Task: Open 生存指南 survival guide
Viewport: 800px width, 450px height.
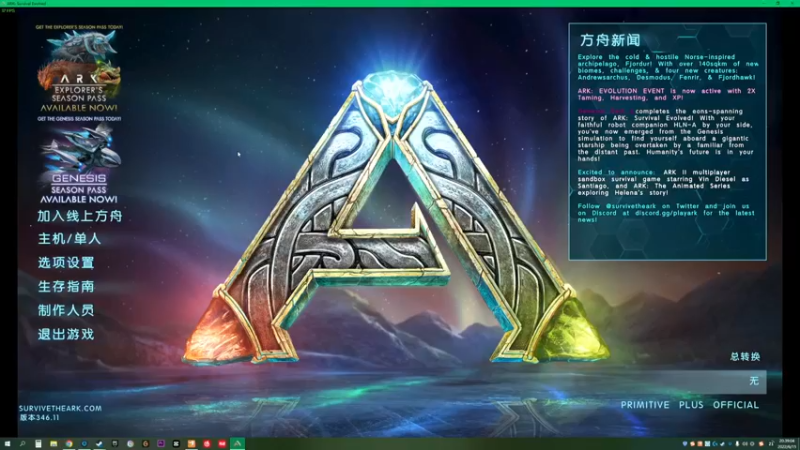Action: pos(66,286)
